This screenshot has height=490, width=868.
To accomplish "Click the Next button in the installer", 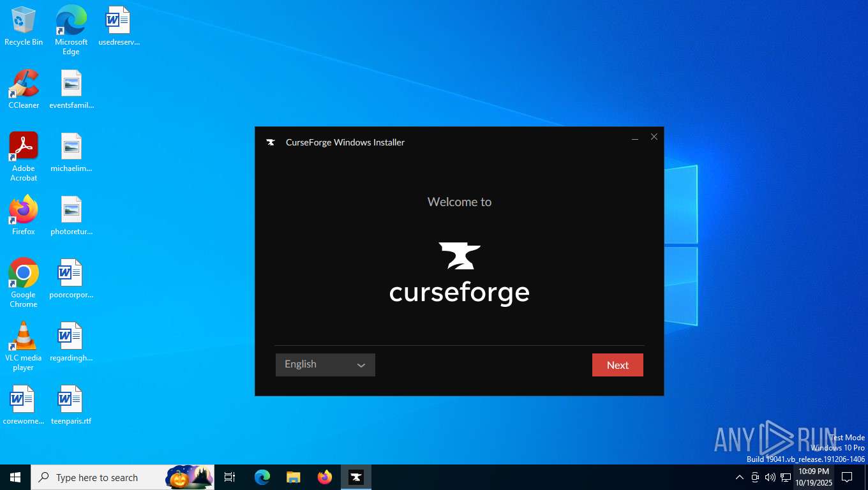I will [x=617, y=365].
